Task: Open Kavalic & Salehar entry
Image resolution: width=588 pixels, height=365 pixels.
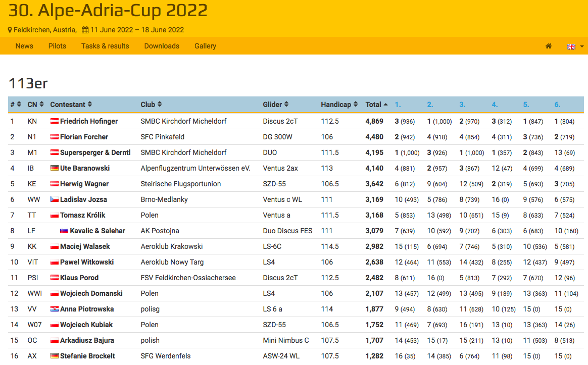Action: tap(97, 231)
